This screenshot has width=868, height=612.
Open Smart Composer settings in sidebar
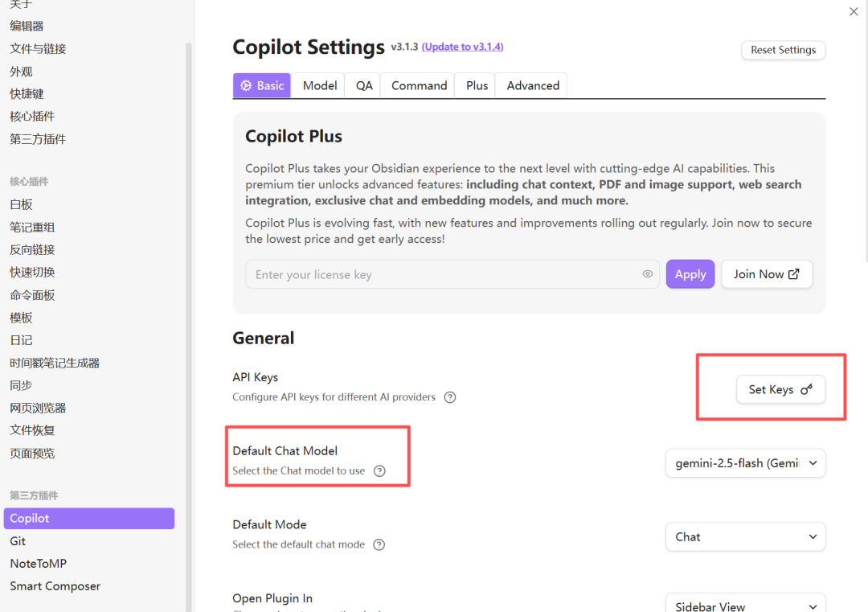55,586
